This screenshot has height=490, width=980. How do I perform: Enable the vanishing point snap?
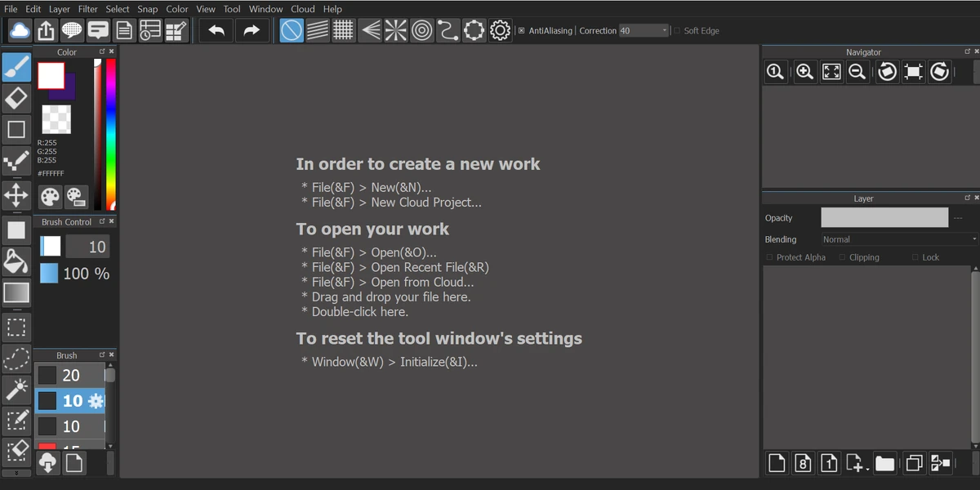tap(370, 31)
